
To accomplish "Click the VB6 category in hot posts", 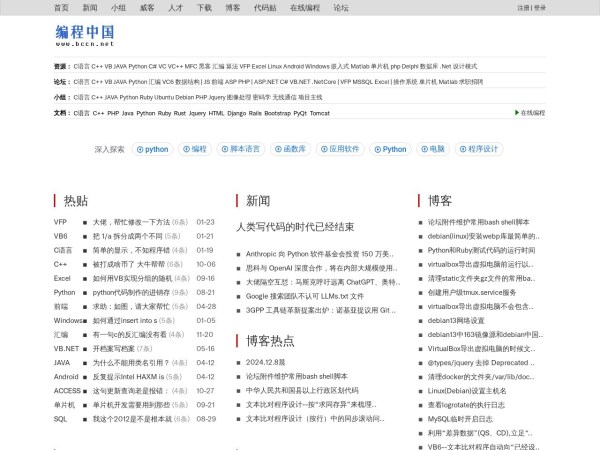I will coord(60,236).
